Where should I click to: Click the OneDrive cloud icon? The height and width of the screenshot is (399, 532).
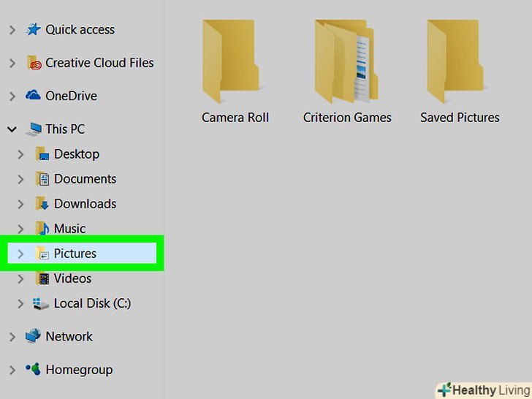(x=33, y=95)
